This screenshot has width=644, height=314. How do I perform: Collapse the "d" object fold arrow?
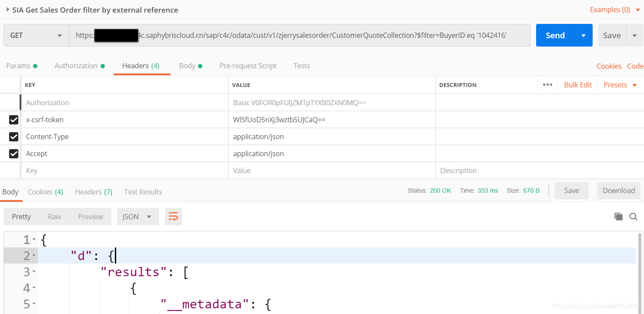click(x=34, y=256)
